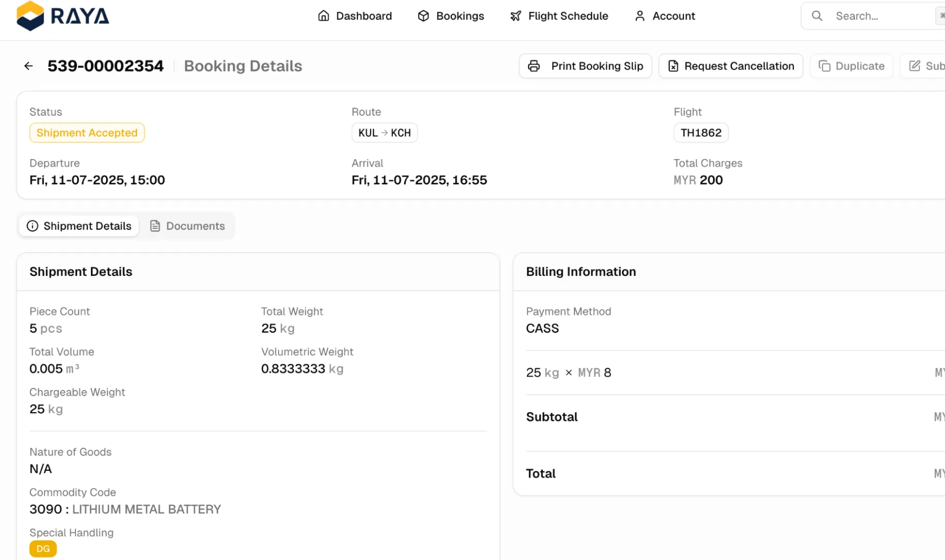Expand commodity code 3090 details
The width and height of the screenshot is (945, 560).
[125, 509]
